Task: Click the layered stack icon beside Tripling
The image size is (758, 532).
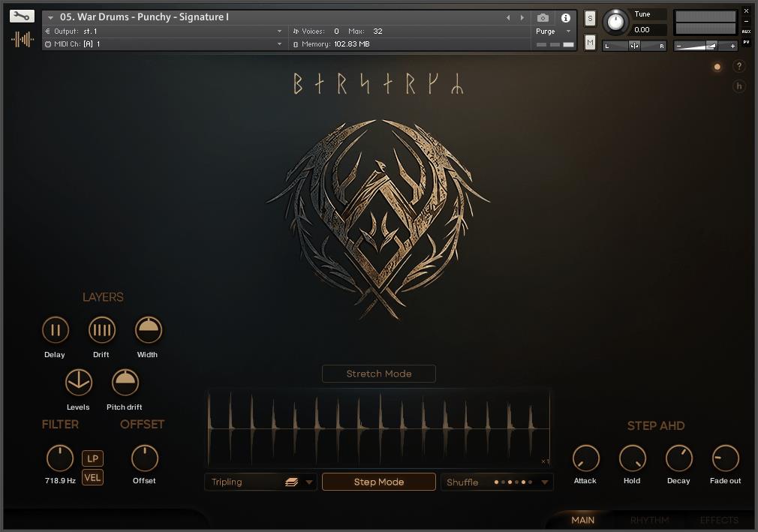Action: click(x=293, y=482)
